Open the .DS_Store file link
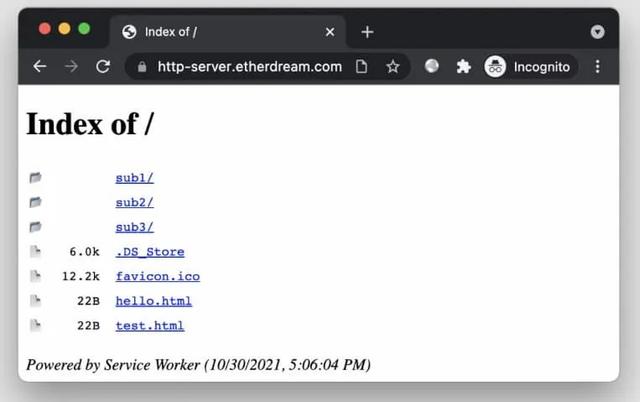The image size is (640, 402). click(149, 252)
